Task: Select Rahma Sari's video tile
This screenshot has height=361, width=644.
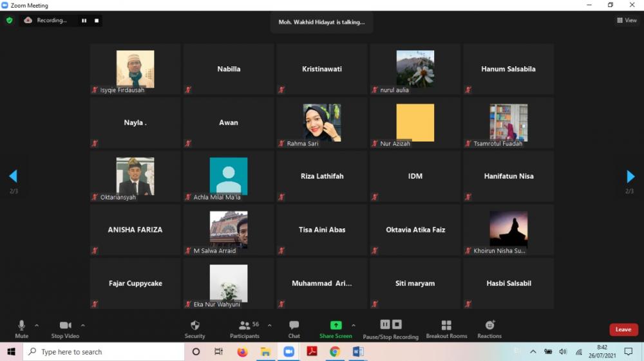Action: tap(322, 122)
